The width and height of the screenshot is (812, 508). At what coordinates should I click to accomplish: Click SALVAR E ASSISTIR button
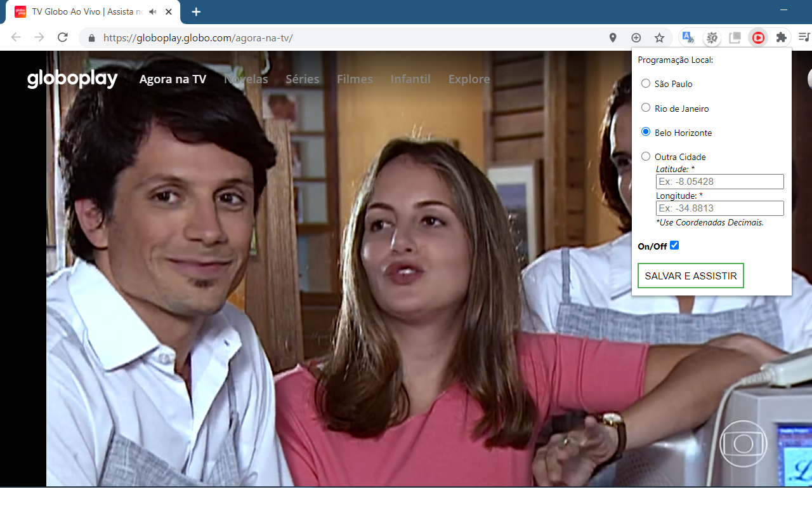point(690,275)
